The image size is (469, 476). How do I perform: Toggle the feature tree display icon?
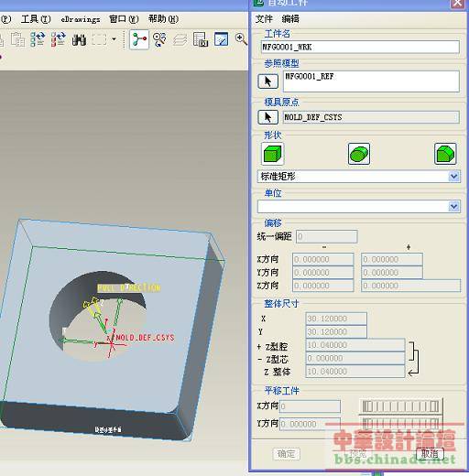point(139,39)
